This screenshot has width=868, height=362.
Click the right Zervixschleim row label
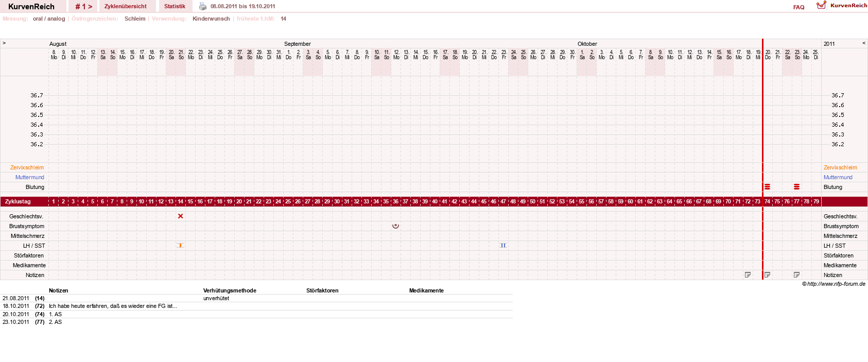pyautogui.click(x=840, y=167)
